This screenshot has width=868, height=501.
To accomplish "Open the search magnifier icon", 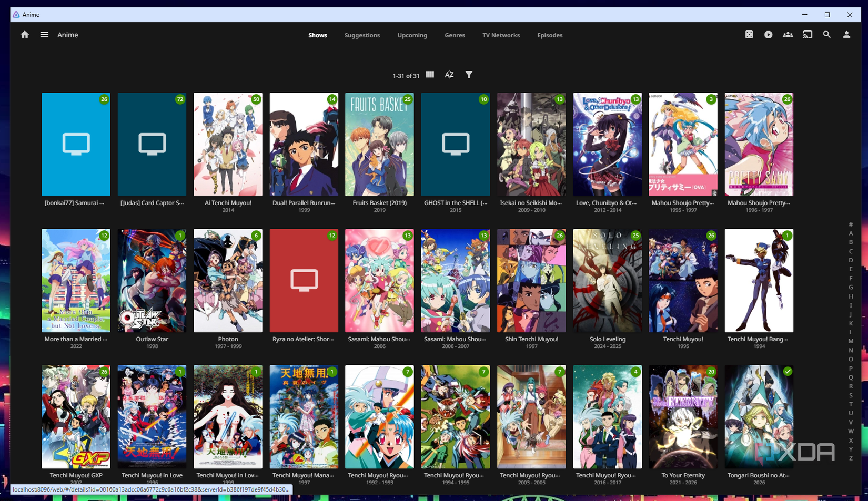I will [827, 35].
